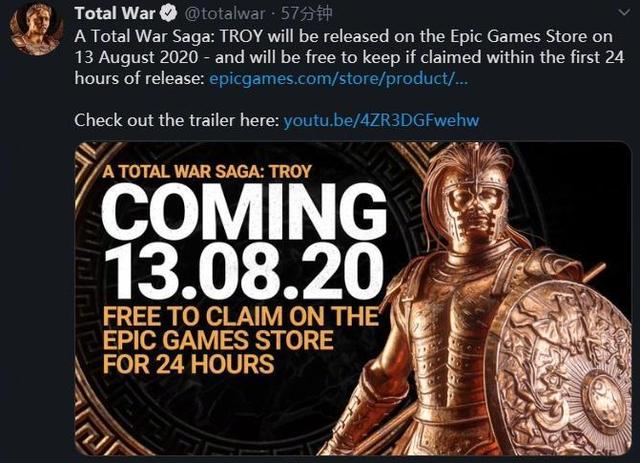640x463 pixels.
Task: Click the 'Check out the trailer here' text
Action: 177,120
